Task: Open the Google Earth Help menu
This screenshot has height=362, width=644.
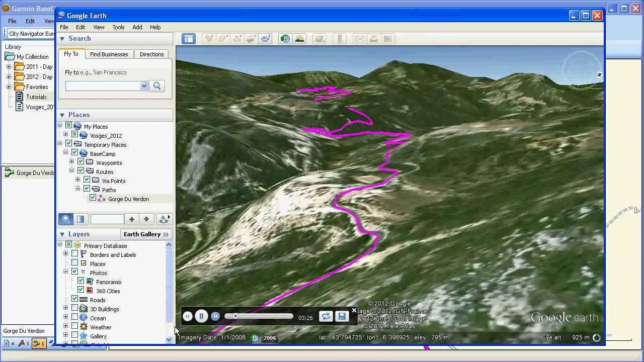Action: (x=155, y=27)
